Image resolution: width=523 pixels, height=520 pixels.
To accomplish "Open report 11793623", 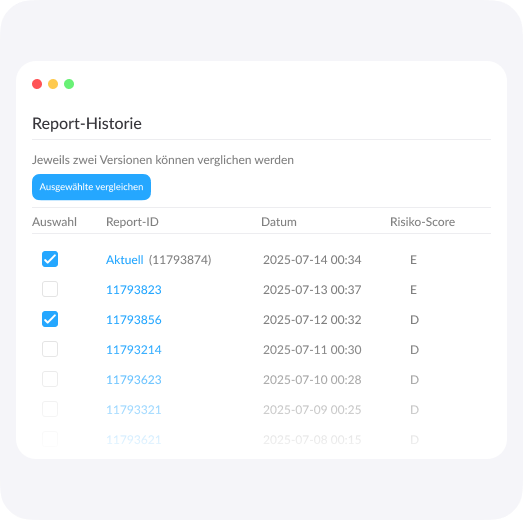I will [134, 380].
